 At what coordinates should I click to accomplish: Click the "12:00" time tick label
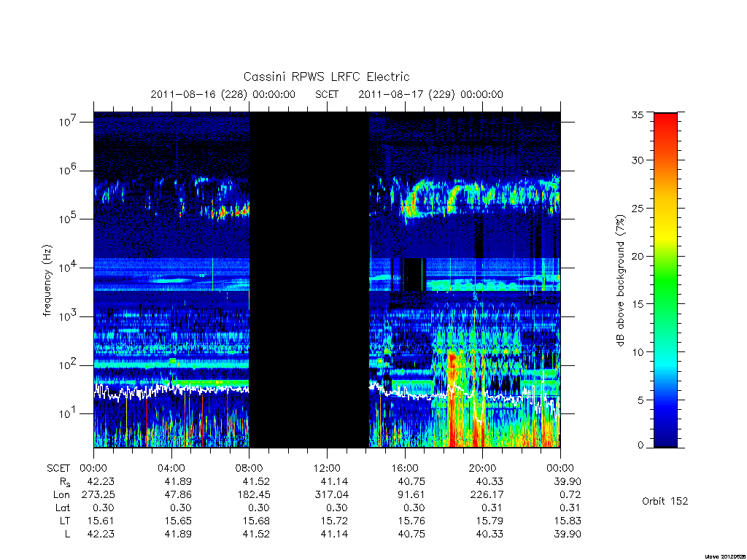click(x=327, y=468)
